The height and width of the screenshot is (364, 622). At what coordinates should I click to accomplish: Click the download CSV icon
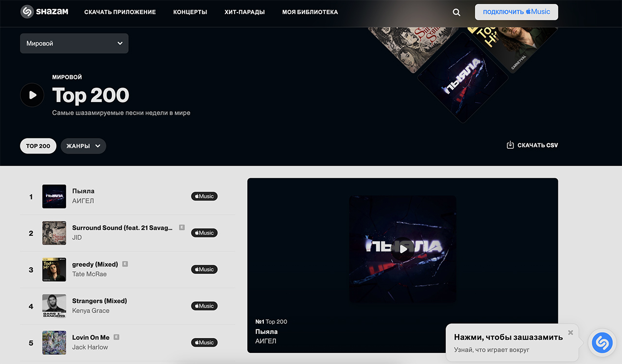point(510,145)
